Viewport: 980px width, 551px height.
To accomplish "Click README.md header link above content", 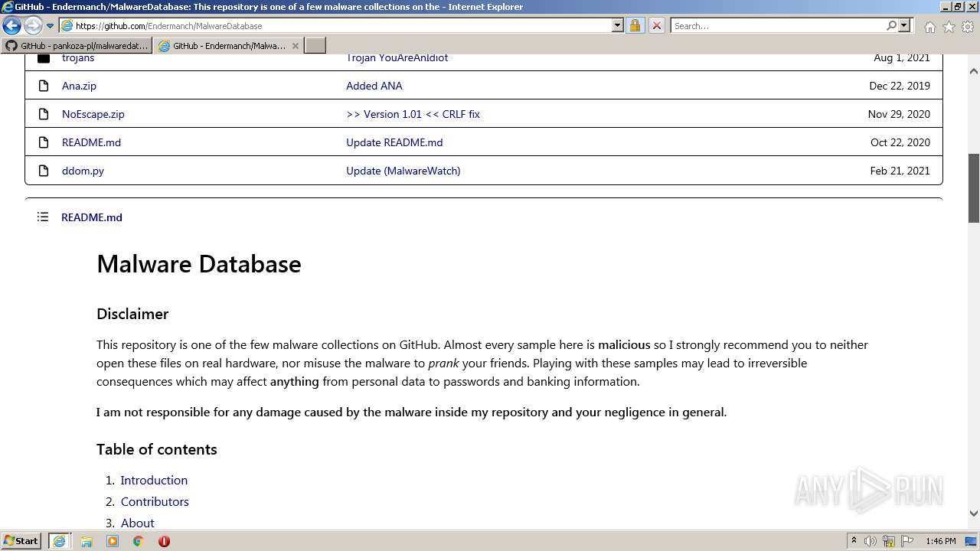I will [92, 217].
